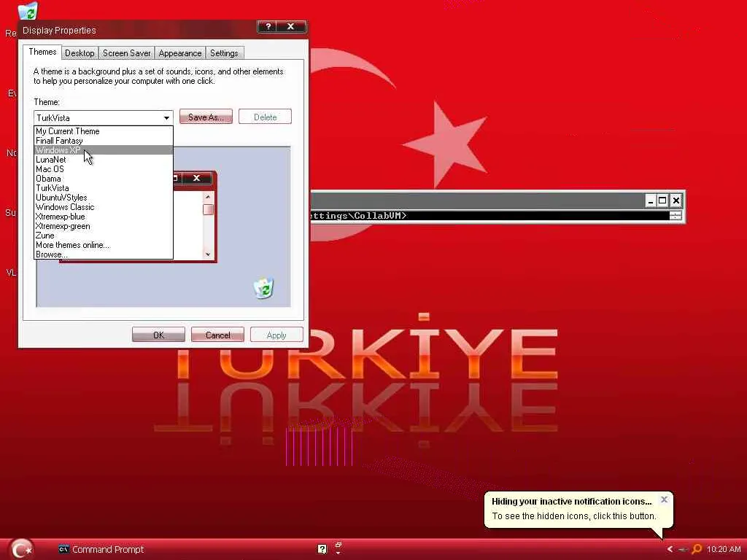Screen dimensions: 747x560
Task: Click the Save As... button
Action: [206, 117]
